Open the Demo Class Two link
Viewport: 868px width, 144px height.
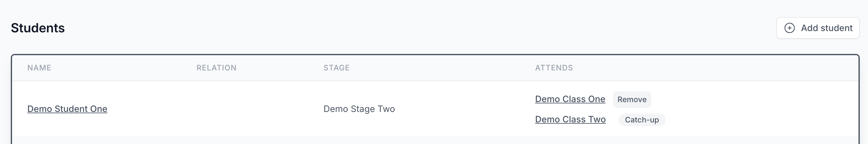click(x=570, y=119)
